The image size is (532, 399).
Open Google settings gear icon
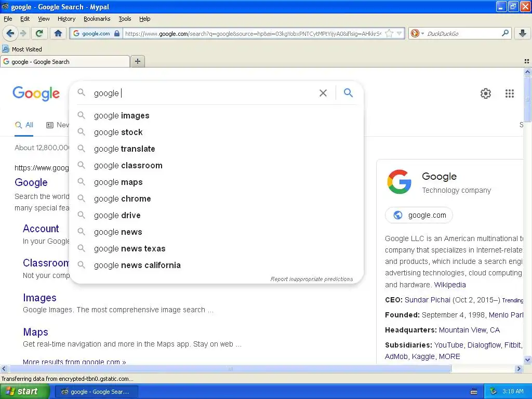click(486, 94)
